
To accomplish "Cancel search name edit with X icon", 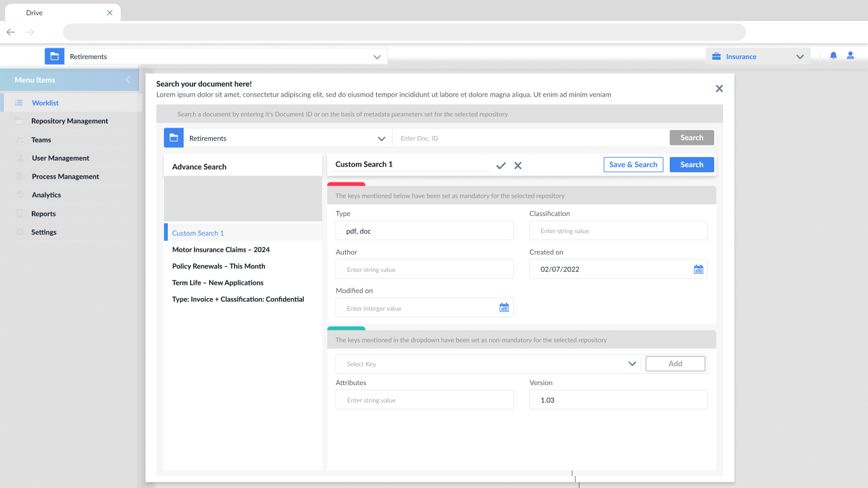I will 518,165.
